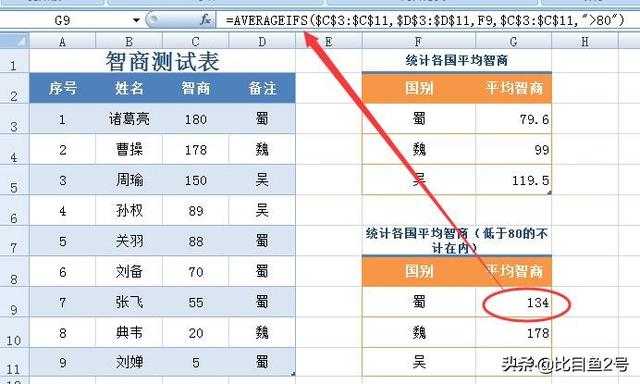Click the 智商 header cell
This screenshot has height=384, width=640.
[x=196, y=88]
